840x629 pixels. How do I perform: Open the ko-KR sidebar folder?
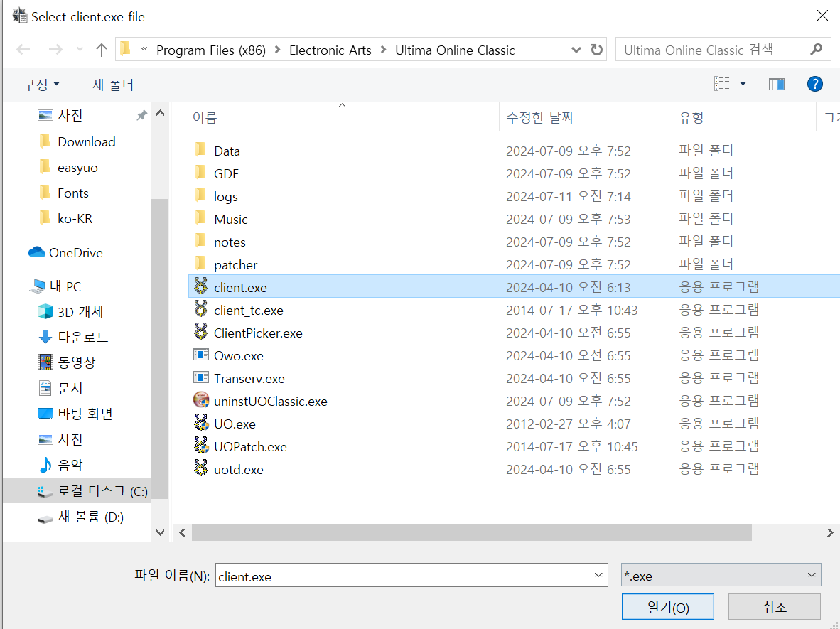tap(66, 219)
